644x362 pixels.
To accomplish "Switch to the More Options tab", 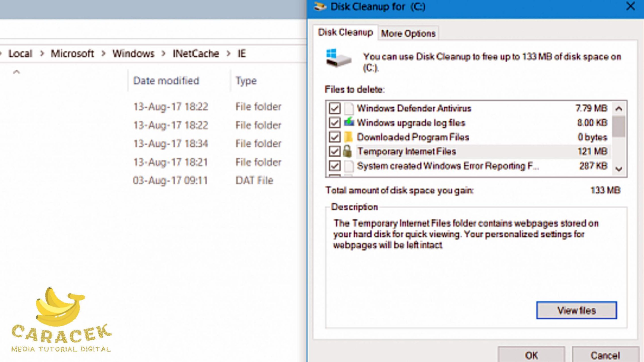I will [x=408, y=33].
